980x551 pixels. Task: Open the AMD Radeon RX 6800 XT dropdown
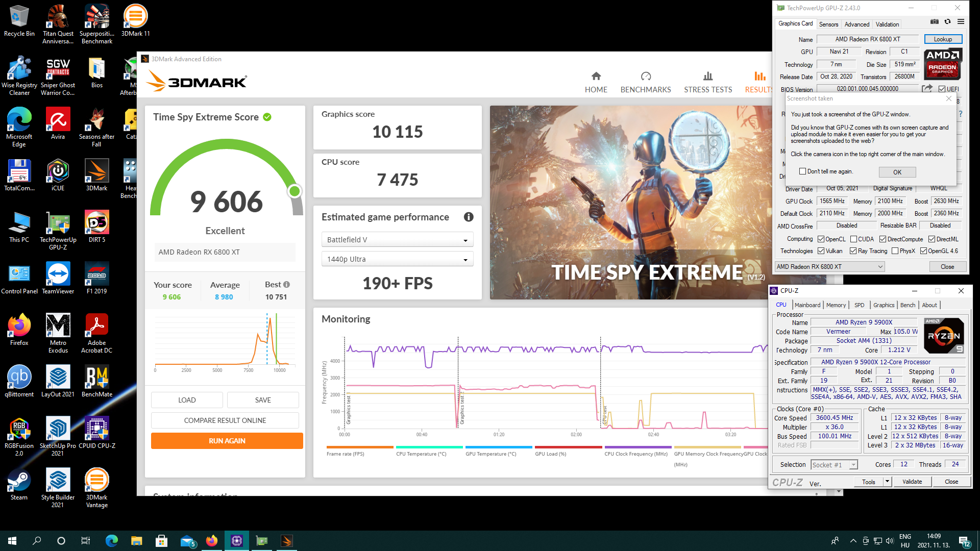click(x=829, y=266)
